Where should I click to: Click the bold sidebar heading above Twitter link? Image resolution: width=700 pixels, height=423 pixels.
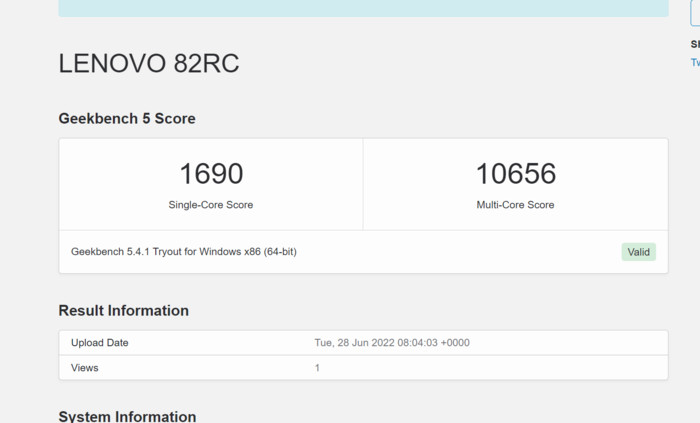coord(695,44)
